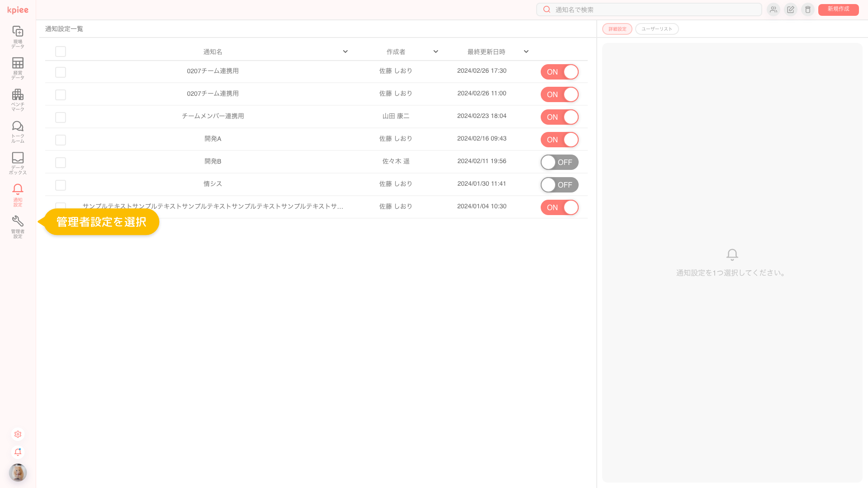Open the 作成者 column filter chevron
This screenshot has width=868, height=488.
click(436, 52)
